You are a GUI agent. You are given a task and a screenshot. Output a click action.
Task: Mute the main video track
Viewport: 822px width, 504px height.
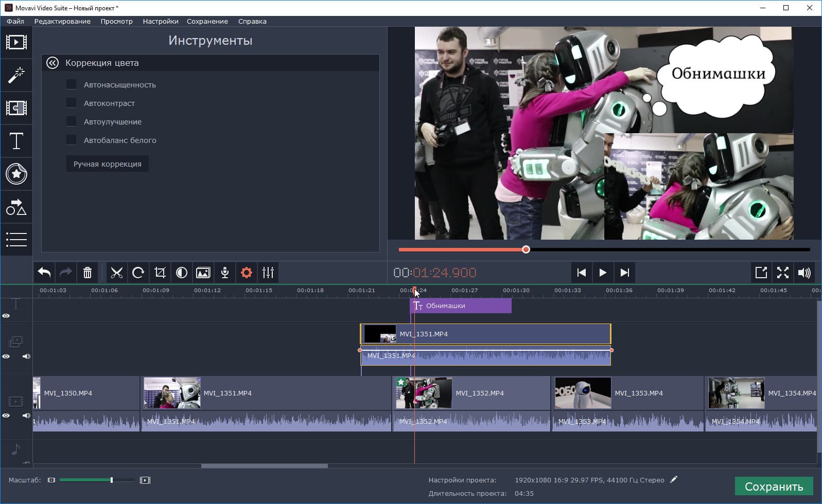tap(26, 416)
